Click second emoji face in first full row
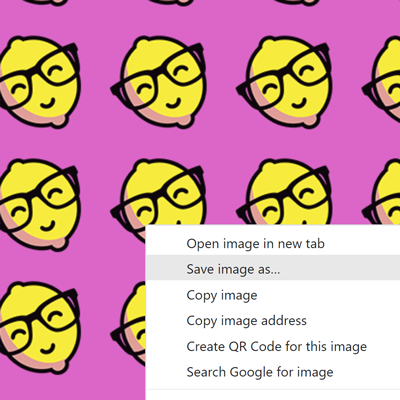 point(157,82)
